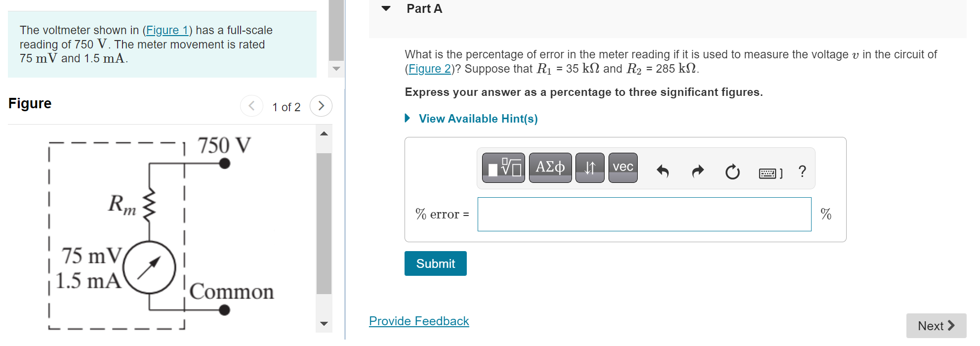Select the vec notation tool

[622, 167]
